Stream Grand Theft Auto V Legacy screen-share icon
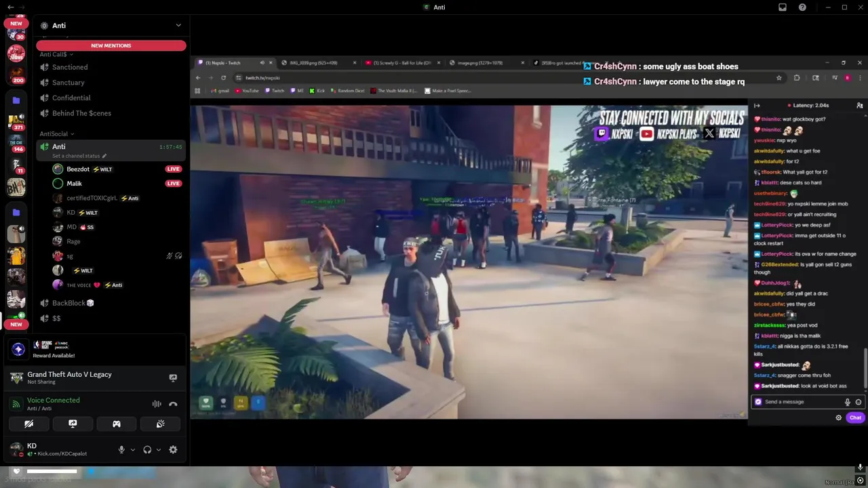 [x=173, y=378]
